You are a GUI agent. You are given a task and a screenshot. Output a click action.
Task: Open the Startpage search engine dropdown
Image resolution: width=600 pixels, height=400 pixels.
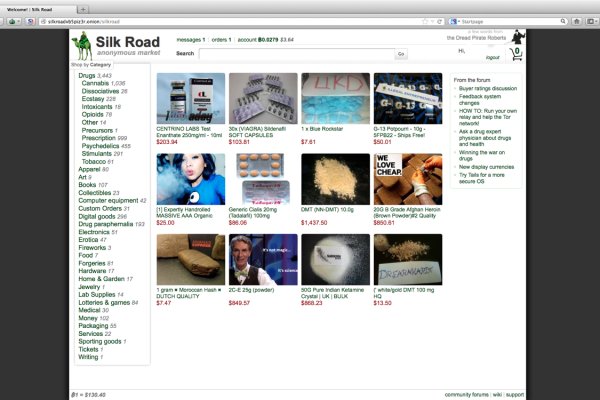click(454, 21)
